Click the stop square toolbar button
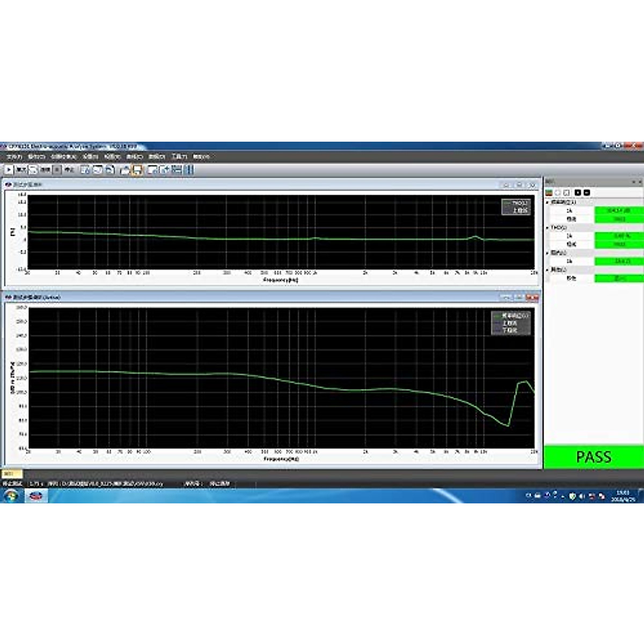 click(57, 170)
